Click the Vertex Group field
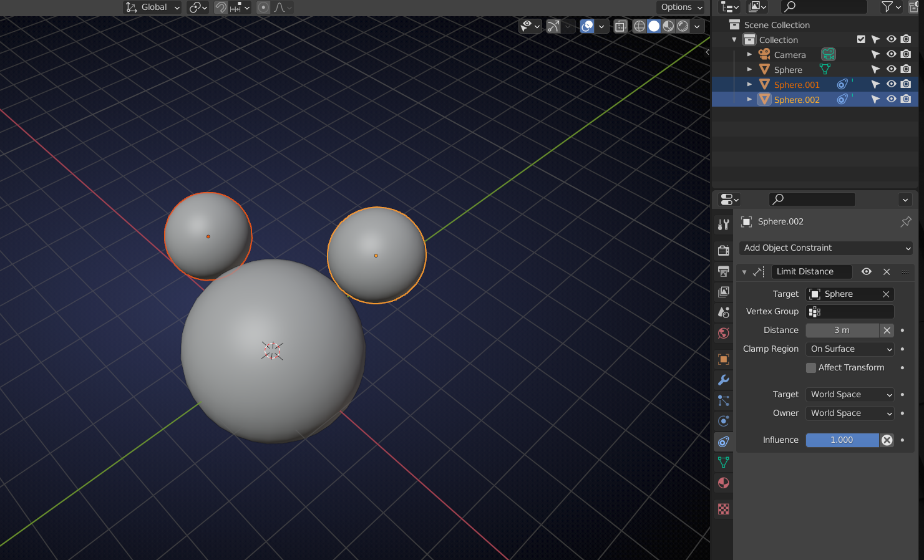924x560 pixels. [x=850, y=311]
